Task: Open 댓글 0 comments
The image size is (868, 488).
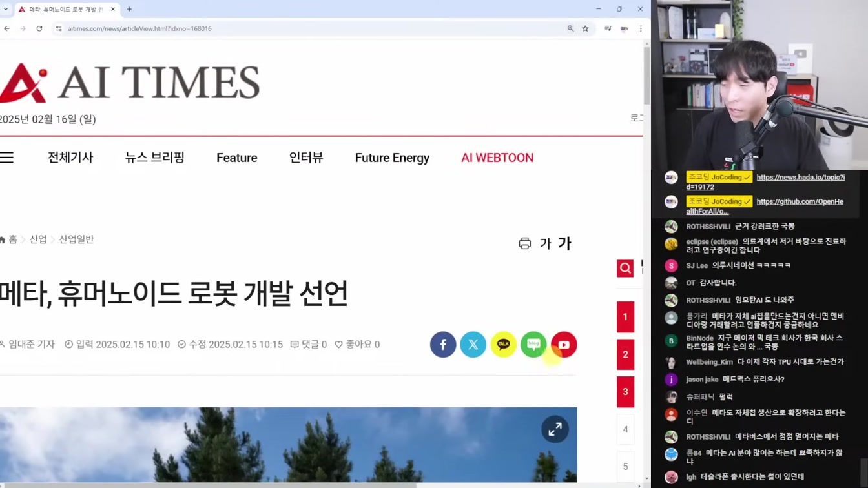Action: 309,345
